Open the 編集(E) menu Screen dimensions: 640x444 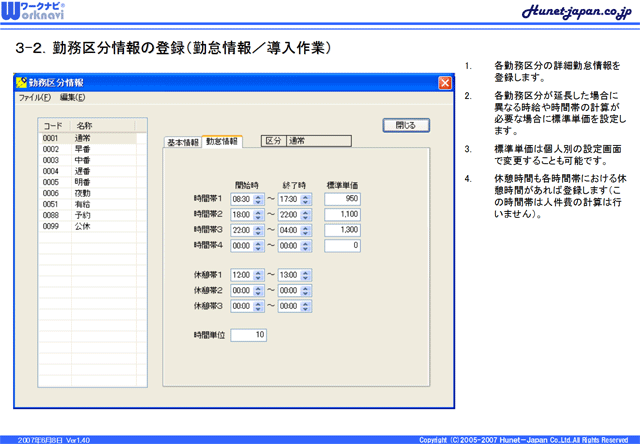click(x=72, y=98)
